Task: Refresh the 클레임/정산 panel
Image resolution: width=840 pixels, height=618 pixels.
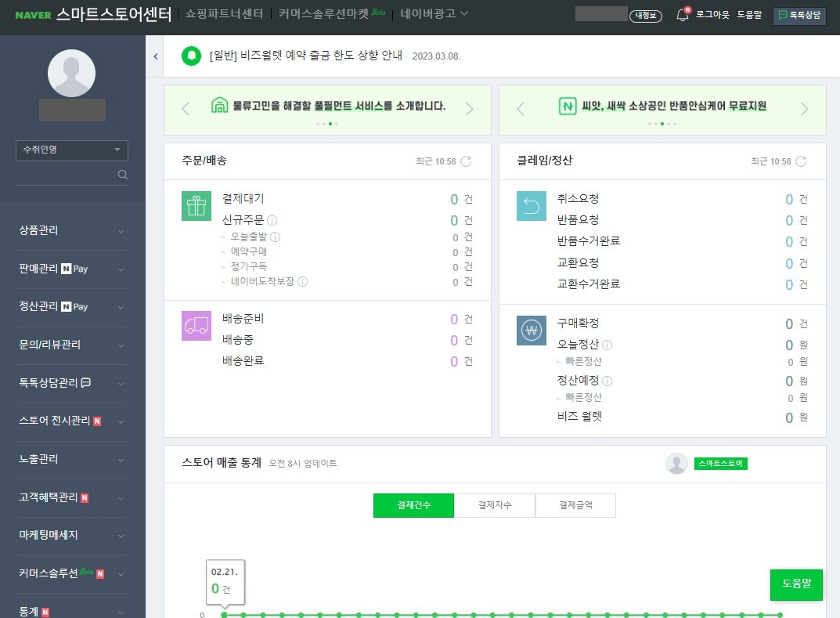Action: [801, 161]
